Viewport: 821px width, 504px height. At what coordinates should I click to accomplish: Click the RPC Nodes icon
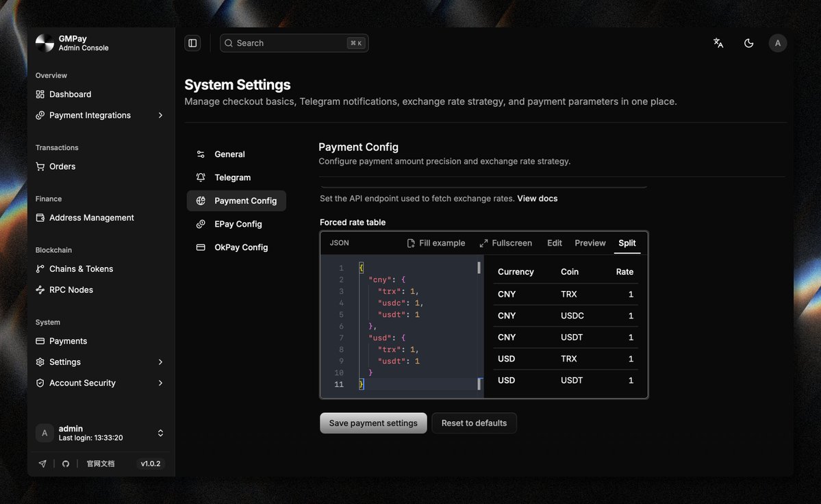click(40, 290)
